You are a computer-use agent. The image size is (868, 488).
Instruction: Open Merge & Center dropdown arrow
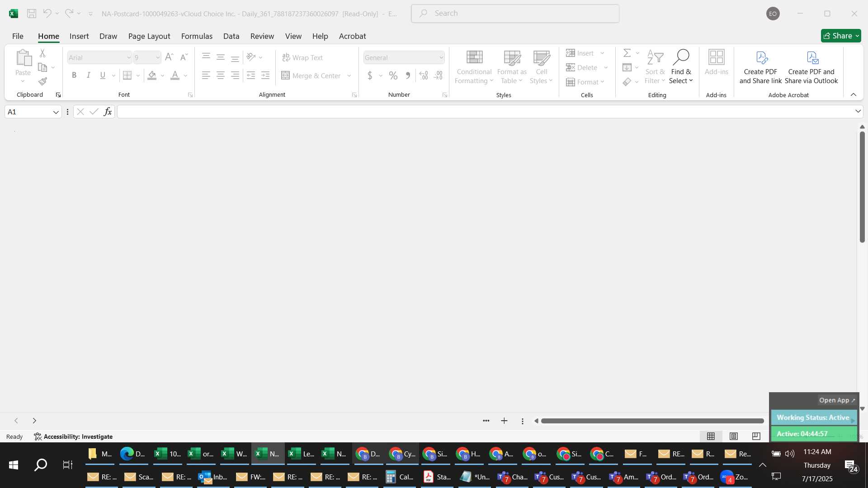pos(349,75)
